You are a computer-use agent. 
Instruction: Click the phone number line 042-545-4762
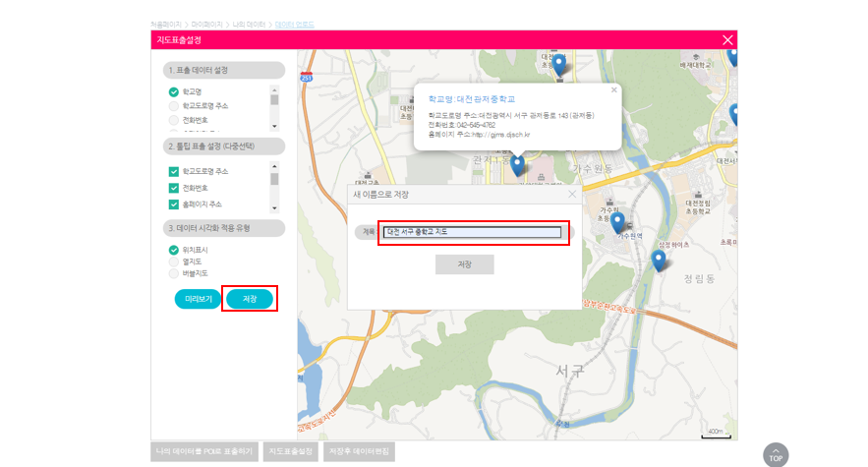point(462,125)
